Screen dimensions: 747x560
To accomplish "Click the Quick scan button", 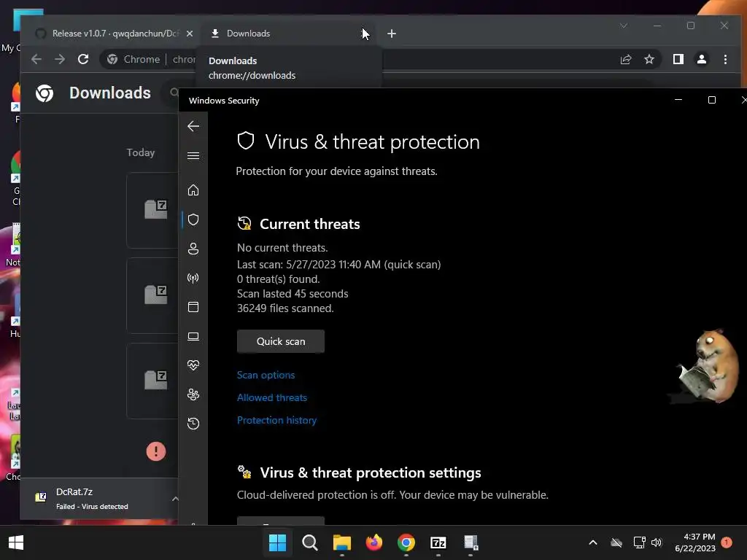I will [x=281, y=341].
